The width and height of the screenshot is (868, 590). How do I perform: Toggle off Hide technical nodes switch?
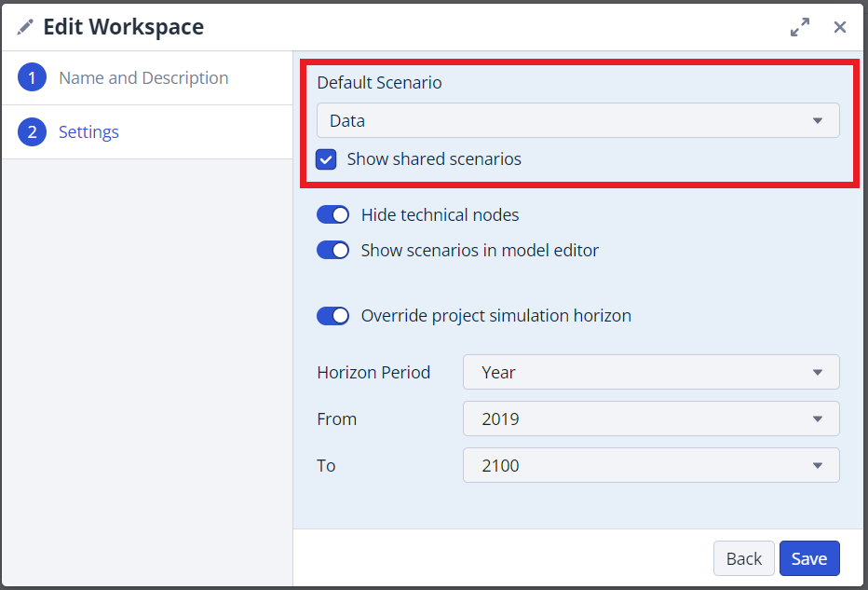pyautogui.click(x=332, y=215)
